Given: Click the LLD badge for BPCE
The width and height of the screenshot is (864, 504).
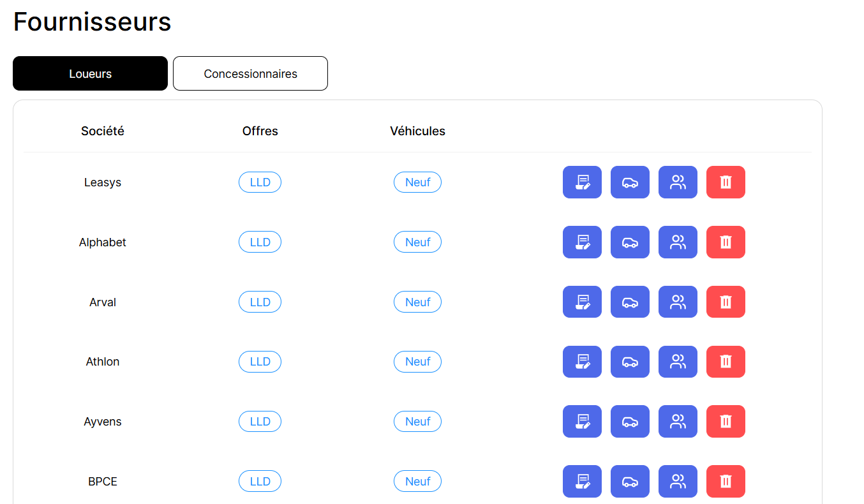Looking at the screenshot, I should (260, 482).
